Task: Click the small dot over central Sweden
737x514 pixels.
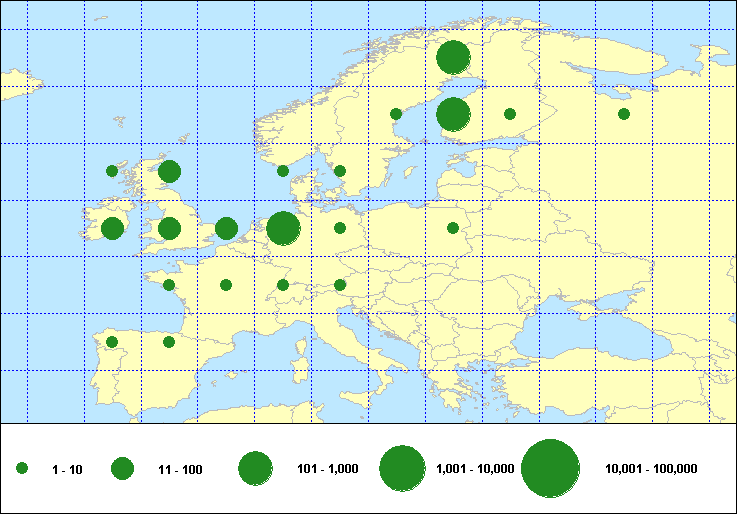Action: pos(396,114)
